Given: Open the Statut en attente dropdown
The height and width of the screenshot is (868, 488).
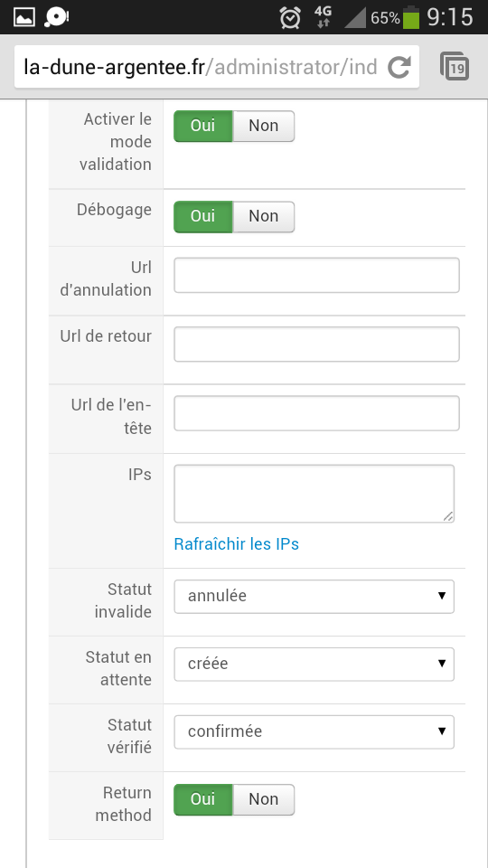Looking at the screenshot, I should tap(314, 664).
